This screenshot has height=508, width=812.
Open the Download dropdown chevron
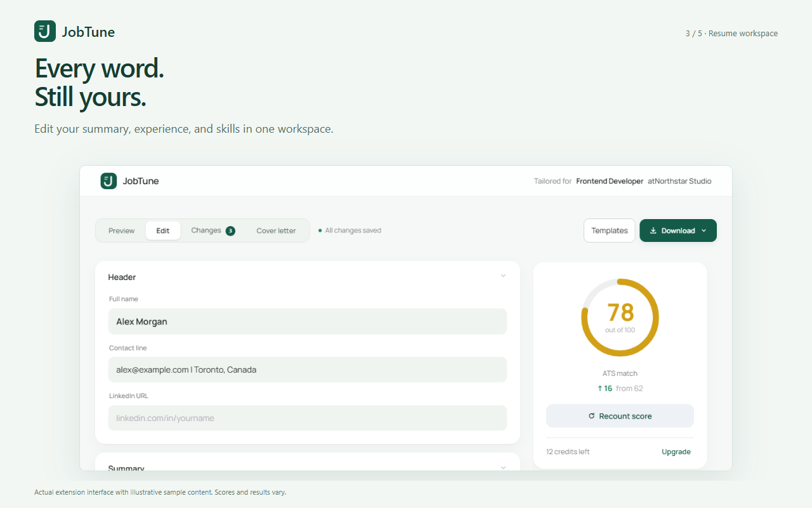704,231
